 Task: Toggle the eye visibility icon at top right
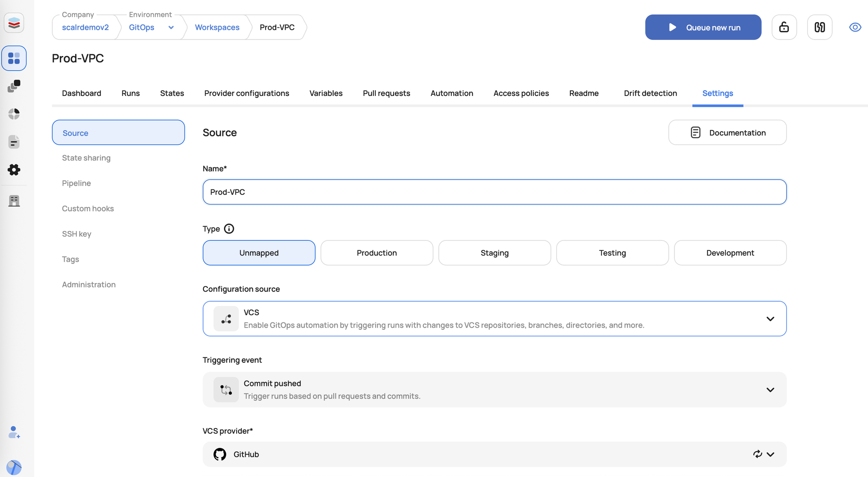click(855, 27)
